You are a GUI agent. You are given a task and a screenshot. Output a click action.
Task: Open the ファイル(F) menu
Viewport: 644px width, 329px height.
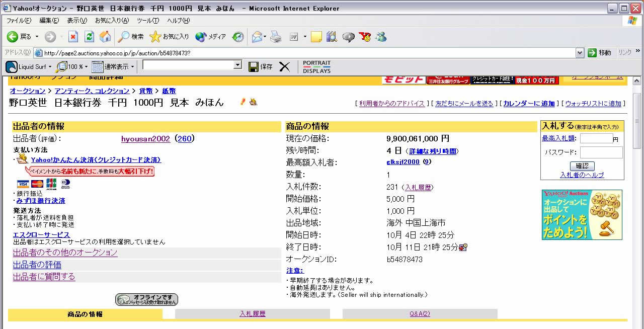(19, 21)
